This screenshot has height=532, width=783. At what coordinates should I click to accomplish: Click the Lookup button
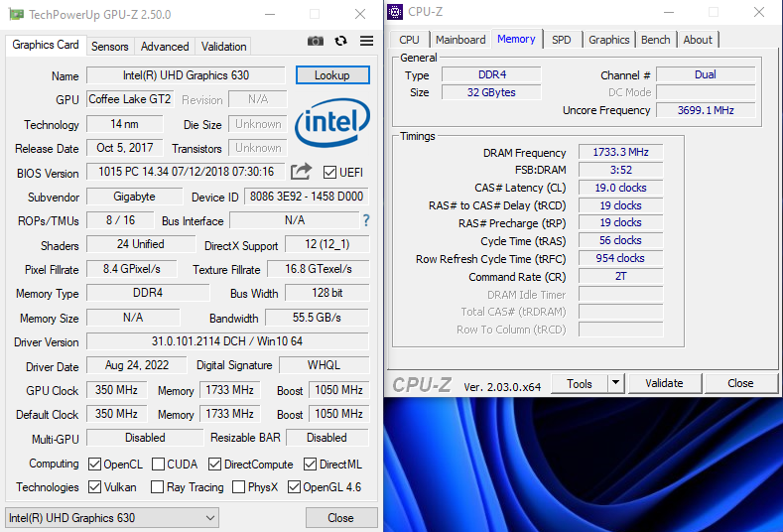pyautogui.click(x=332, y=74)
